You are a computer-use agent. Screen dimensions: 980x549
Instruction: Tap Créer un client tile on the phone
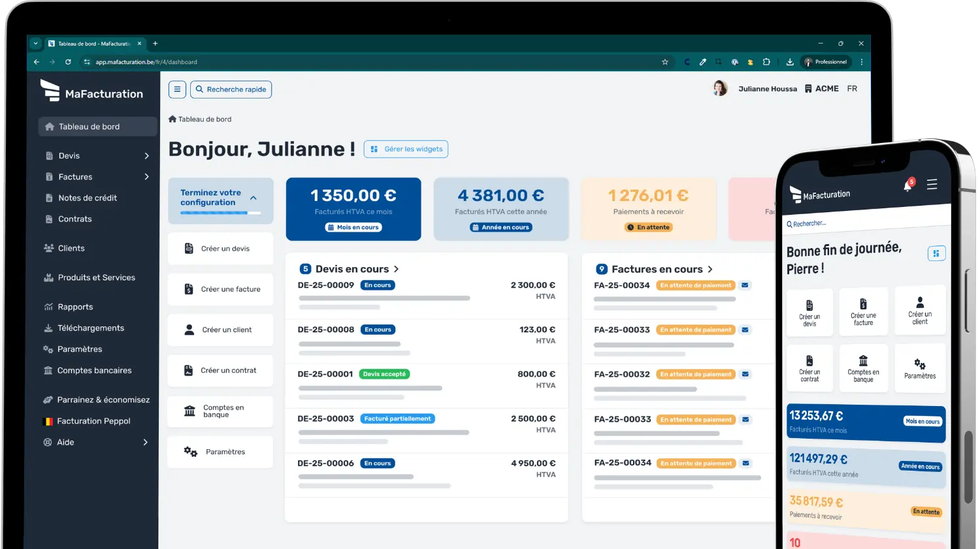point(920,310)
